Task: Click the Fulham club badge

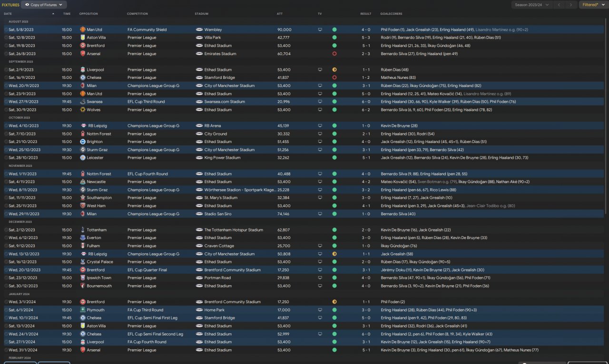Action: click(x=83, y=246)
